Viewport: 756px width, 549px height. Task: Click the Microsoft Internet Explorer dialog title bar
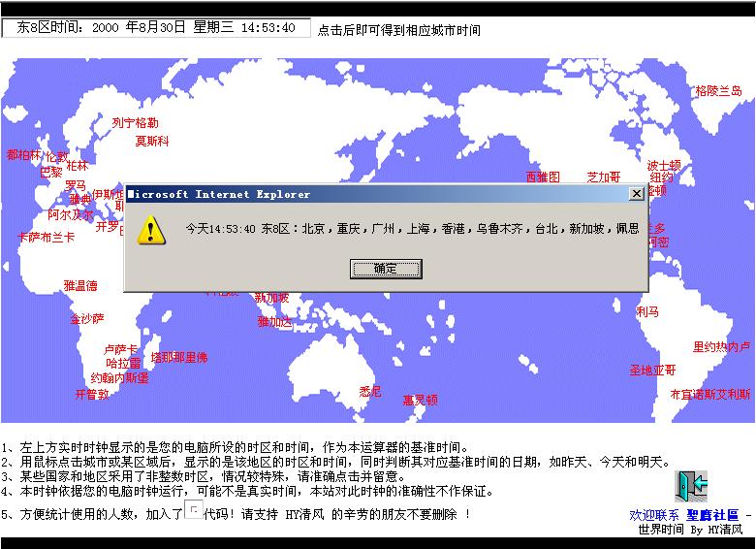[386, 194]
